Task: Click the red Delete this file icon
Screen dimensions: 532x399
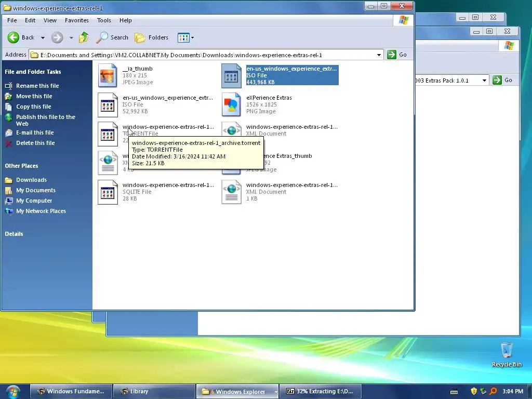Action: coord(9,143)
